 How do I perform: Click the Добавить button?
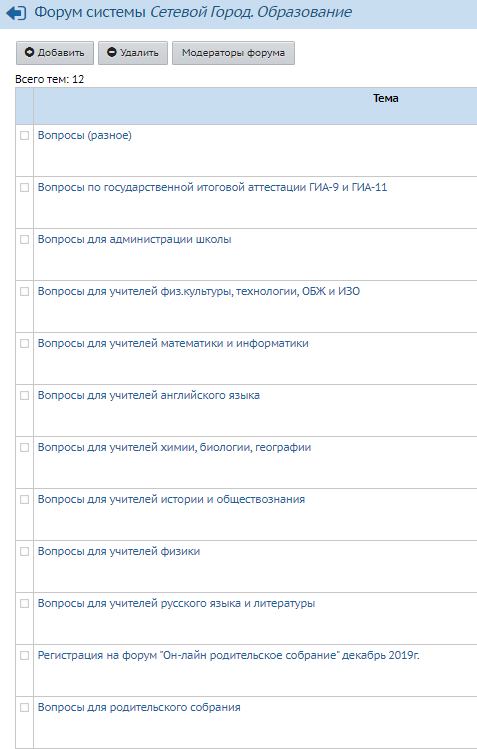click(x=55, y=53)
